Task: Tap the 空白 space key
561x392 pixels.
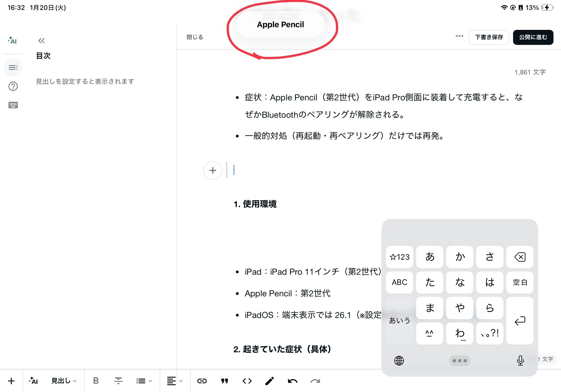Action: click(520, 282)
